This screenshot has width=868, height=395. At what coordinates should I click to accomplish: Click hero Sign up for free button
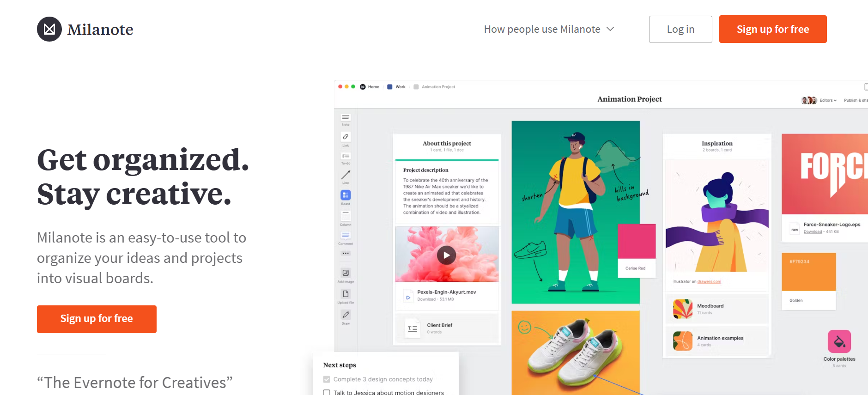coord(97,319)
